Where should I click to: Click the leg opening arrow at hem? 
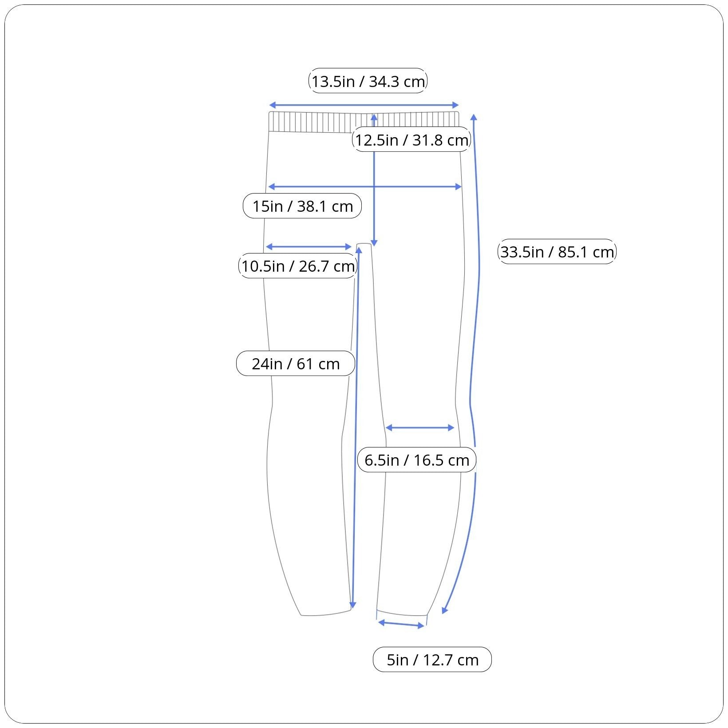pos(401,625)
